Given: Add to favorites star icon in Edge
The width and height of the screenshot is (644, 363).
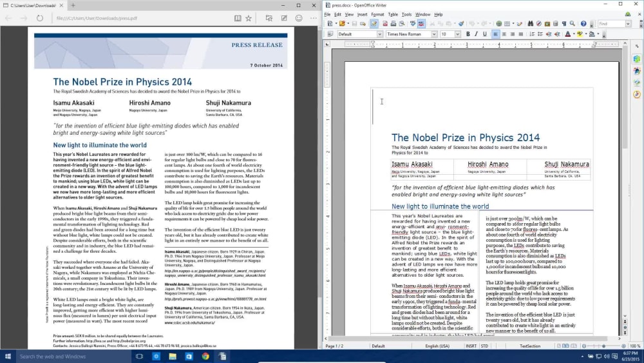Looking at the screenshot, I should 249,18.
